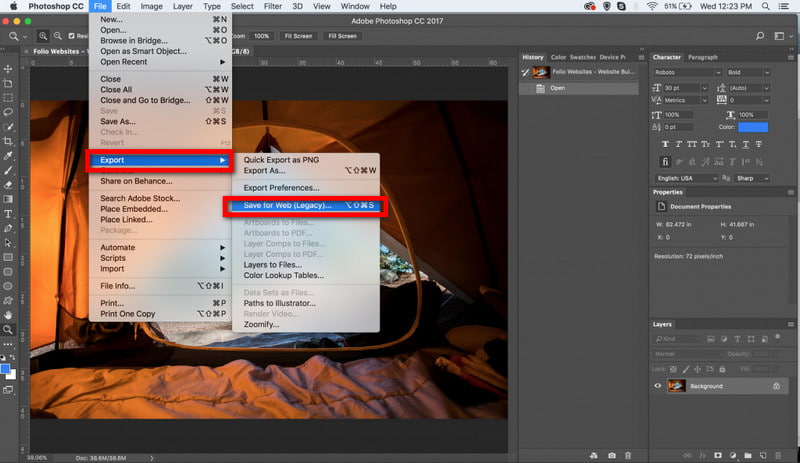Select the Open history state

point(558,88)
